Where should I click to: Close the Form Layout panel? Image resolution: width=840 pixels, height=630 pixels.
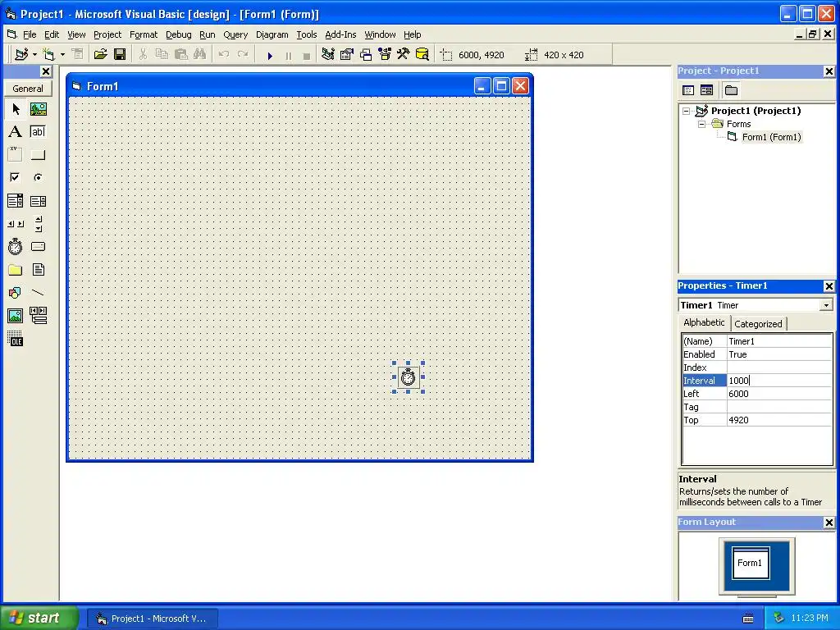tap(829, 523)
